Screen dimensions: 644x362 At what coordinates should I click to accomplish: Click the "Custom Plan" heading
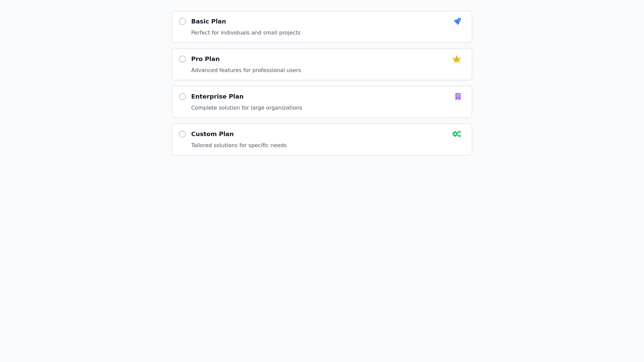click(x=212, y=134)
